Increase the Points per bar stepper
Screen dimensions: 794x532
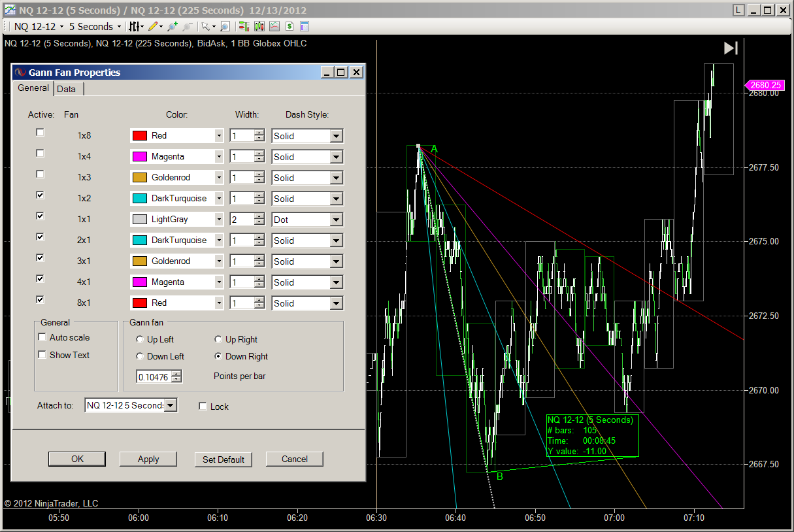pos(176,373)
